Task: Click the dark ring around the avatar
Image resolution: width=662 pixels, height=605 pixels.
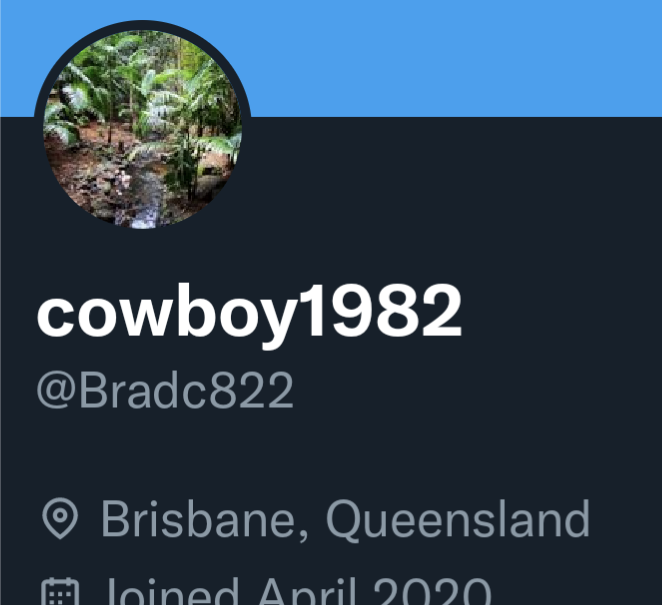Action: [x=143, y=24]
